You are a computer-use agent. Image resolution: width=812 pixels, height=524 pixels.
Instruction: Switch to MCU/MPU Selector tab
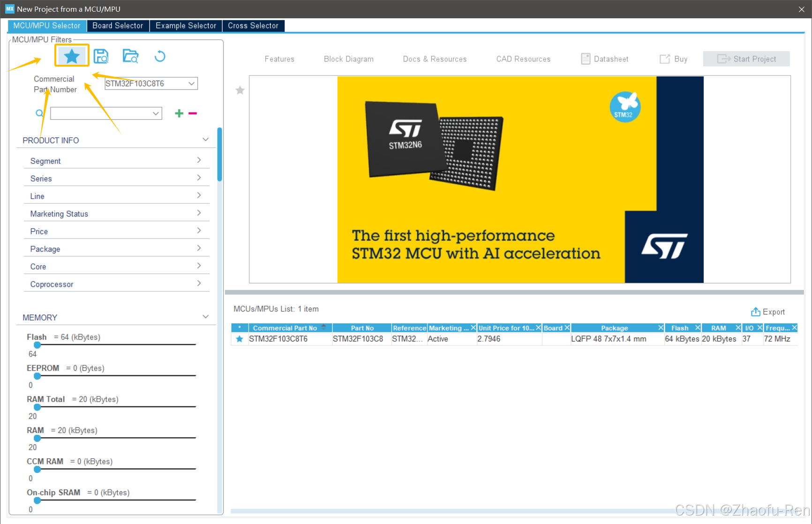[47, 26]
